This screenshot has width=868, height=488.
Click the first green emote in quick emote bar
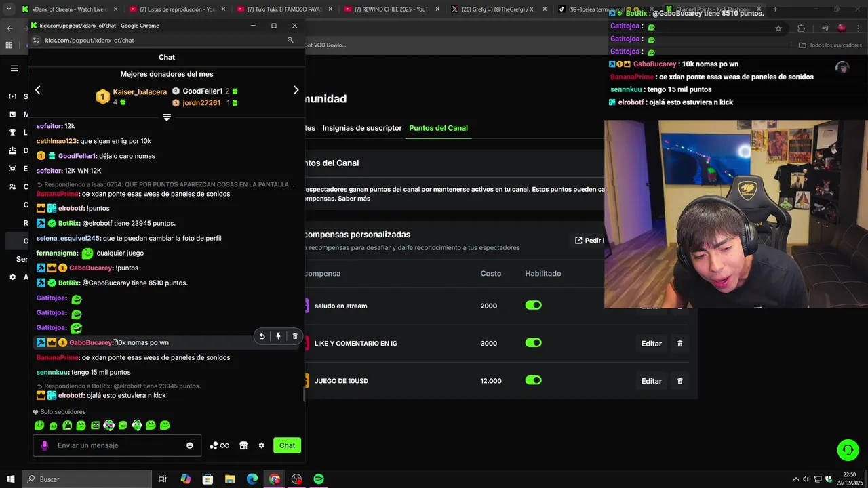(x=39, y=426)
